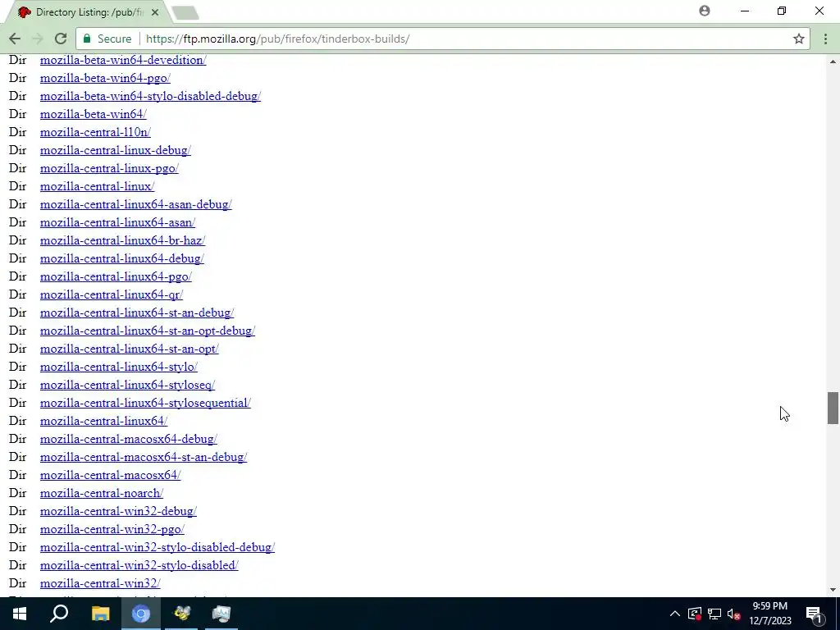Viewport: 840px width, 630px height.
Task: Click the vertical scrollbar thumb
Action: [x=833, y=409]
